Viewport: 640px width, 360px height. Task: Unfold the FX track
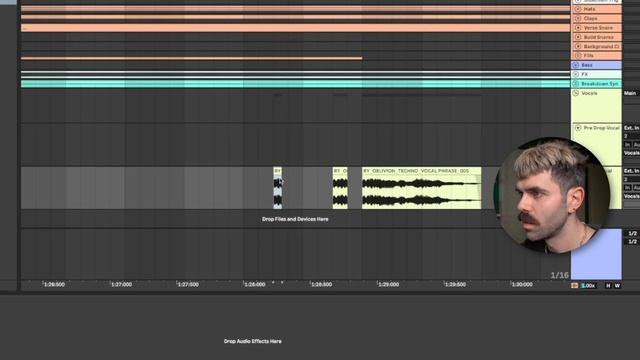pos(576,74)
